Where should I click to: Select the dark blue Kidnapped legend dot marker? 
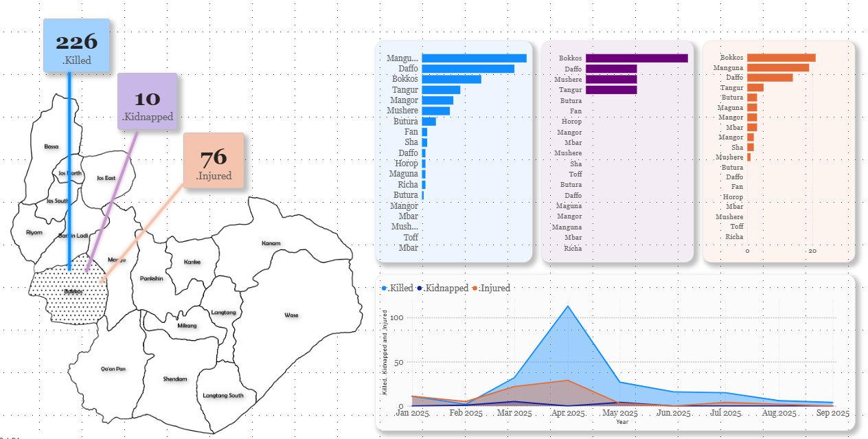tap(418, 288)
